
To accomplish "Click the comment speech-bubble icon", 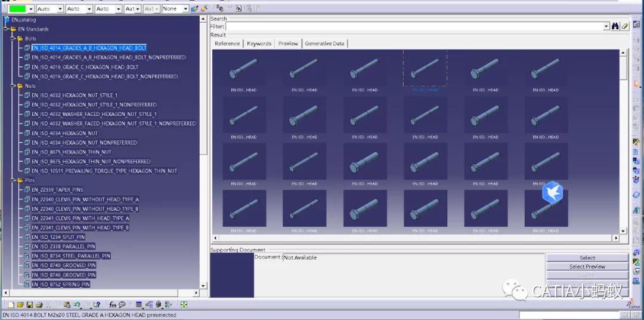I will [122, 305].
